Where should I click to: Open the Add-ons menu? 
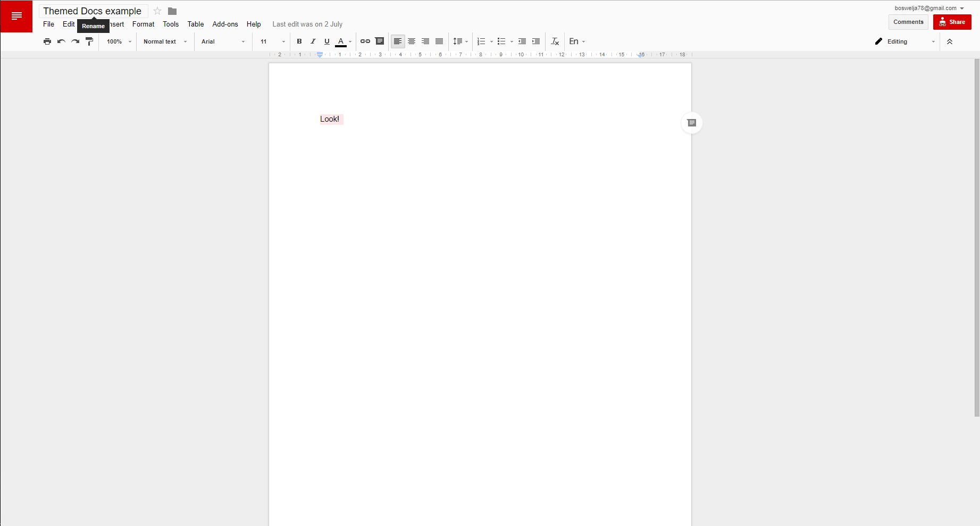[x=225, y=24]
